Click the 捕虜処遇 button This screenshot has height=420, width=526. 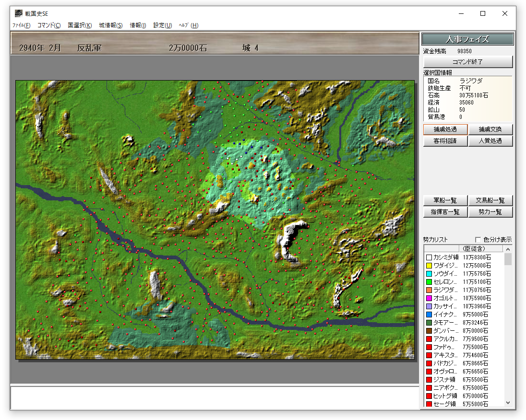coord(444,129)
